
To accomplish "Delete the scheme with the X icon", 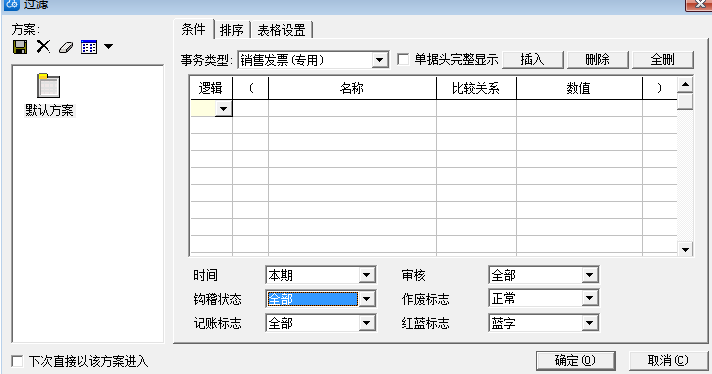I will click(44, 47).
